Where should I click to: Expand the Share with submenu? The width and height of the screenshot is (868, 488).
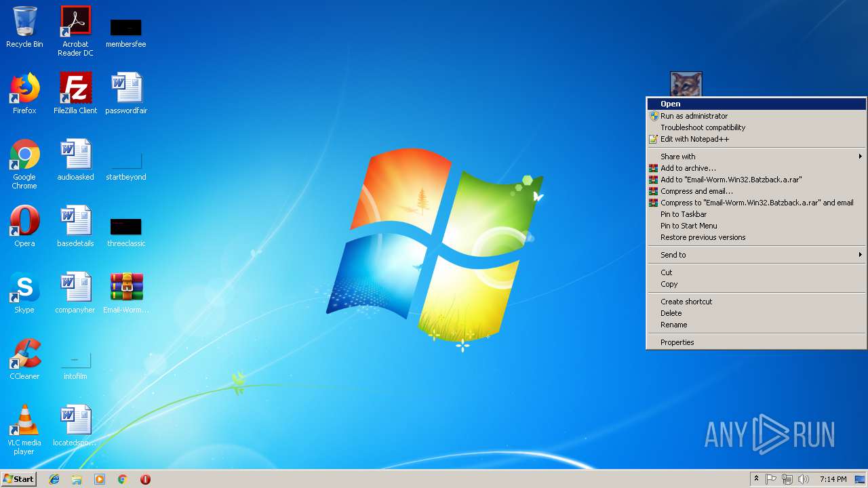(756, 157)
